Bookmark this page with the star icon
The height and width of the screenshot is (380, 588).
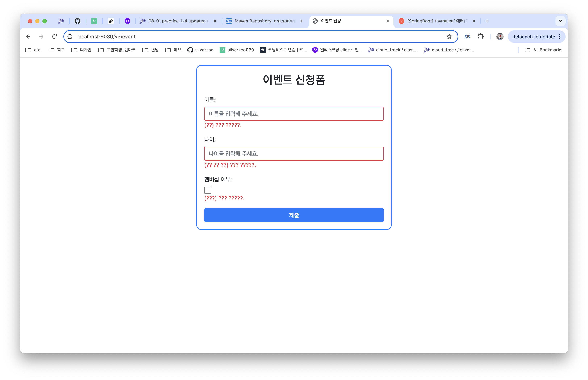point(449,36)
